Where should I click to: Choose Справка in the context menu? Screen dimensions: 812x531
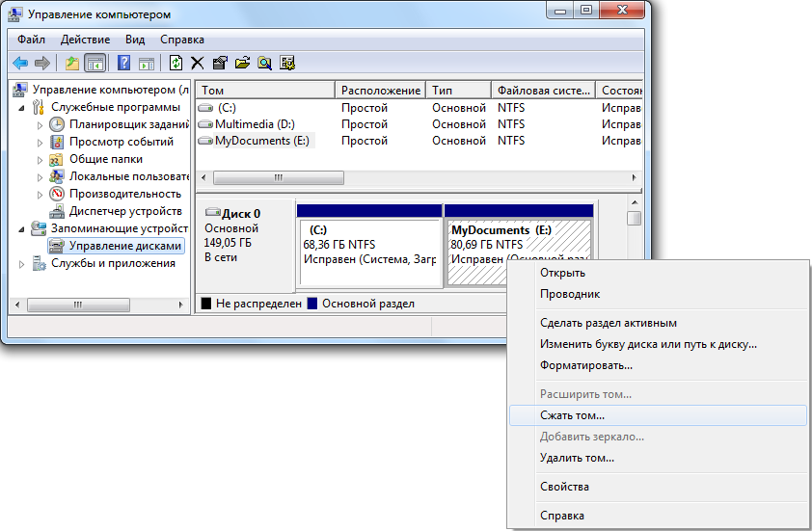pyautogui.click(x=658, y=516)
